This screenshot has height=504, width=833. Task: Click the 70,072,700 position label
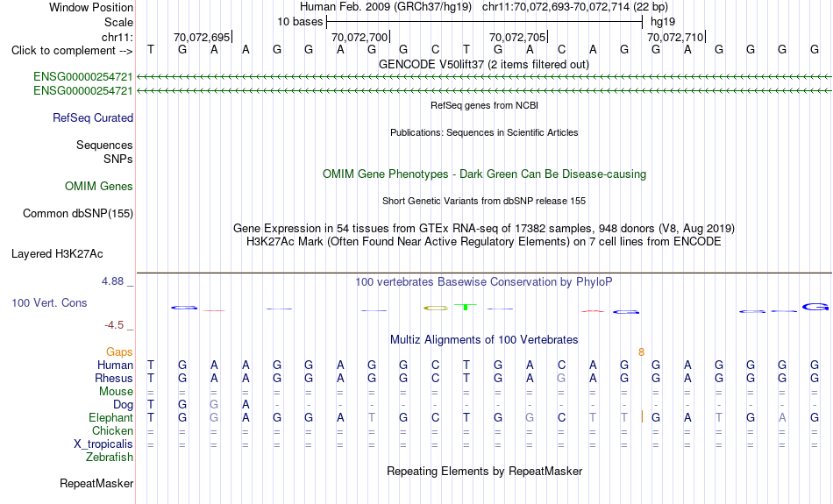coord(360,37)
